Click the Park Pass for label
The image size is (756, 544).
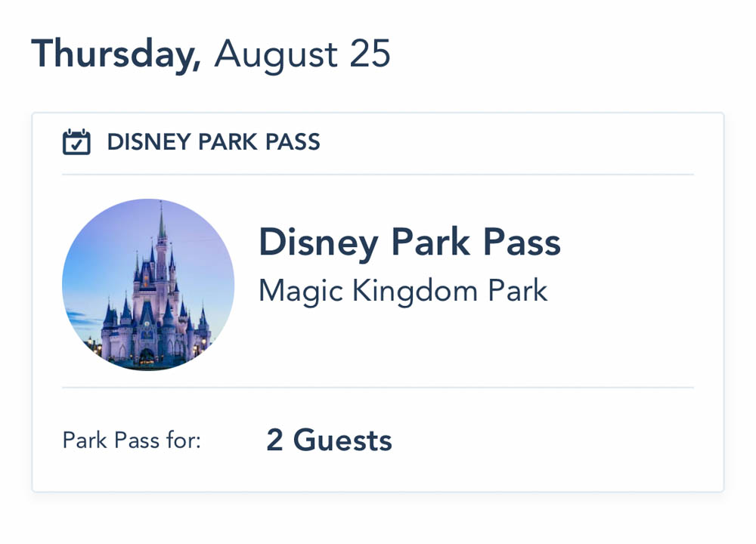(132, 440)
